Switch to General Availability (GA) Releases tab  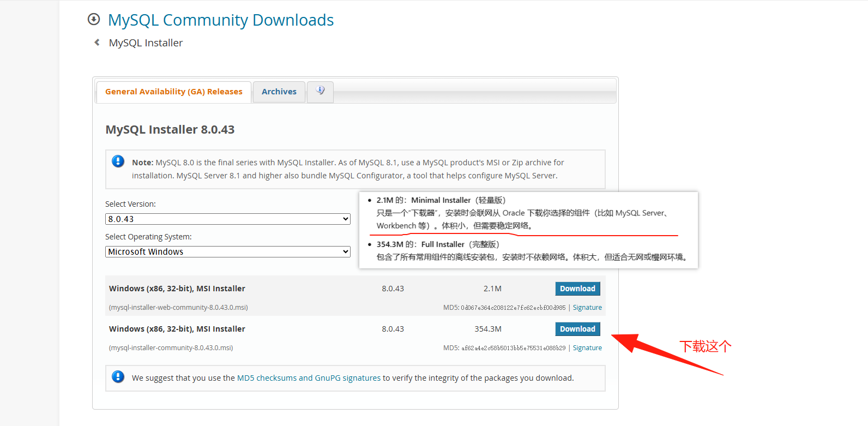(x=174, y=92)
